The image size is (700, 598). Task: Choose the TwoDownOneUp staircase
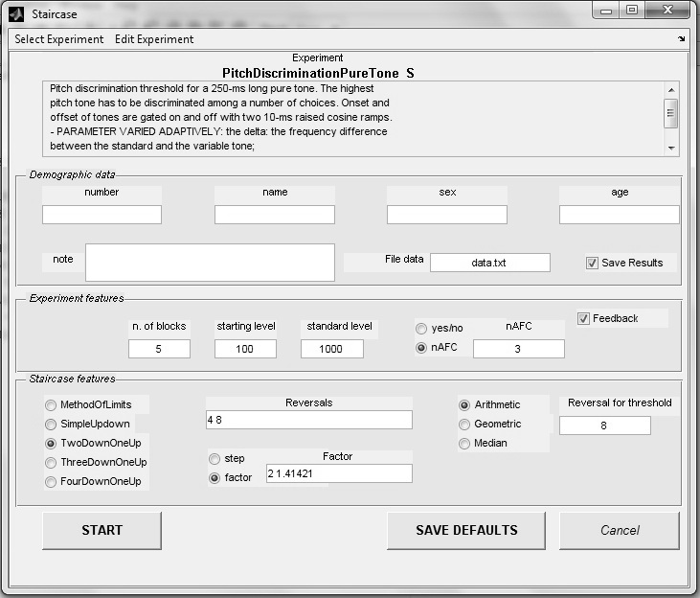click(x=51, y=444)
